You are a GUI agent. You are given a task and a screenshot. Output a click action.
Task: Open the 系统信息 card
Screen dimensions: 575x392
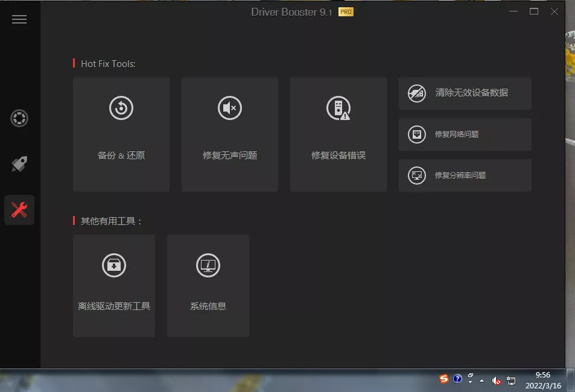coord(208,286)
